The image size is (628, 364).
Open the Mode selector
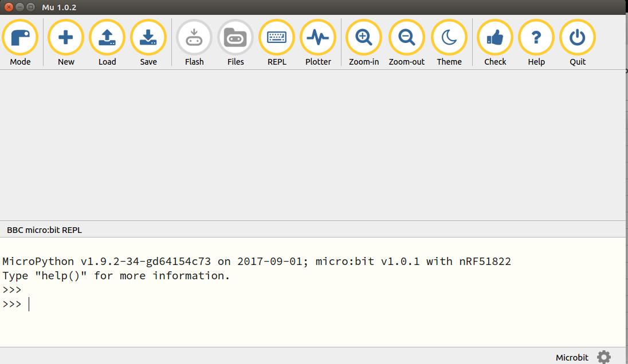20,43
